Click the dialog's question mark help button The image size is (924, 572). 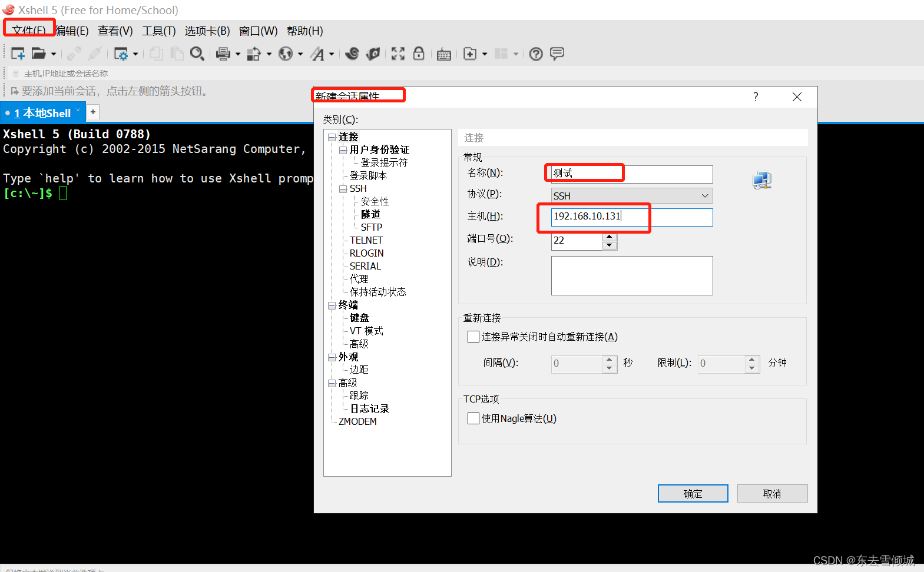tap(756, 97)
